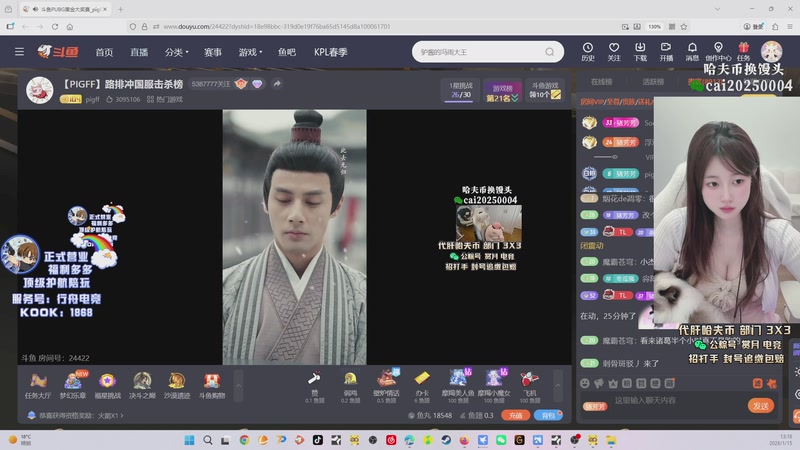This screenshot has width=800, height=450.
Task: Open the 背包 backpack button
Action: pyautogui.click(x=548, y=415)
